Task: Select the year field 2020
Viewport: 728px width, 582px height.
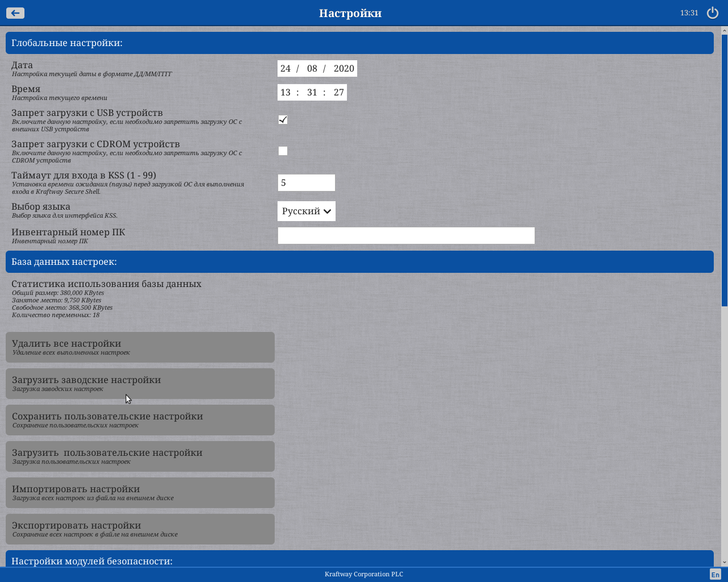Action: click(344, 69)
